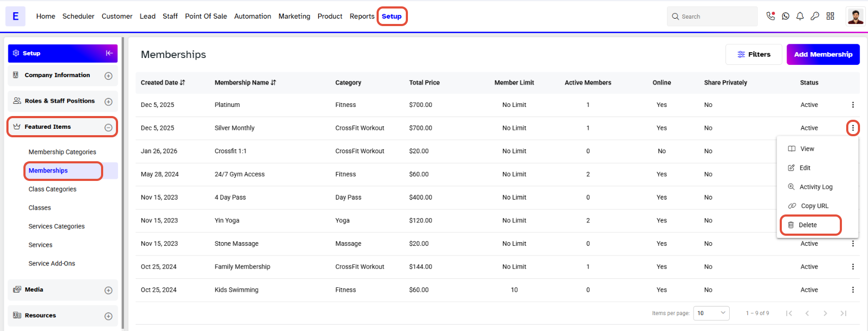This screenshot has width=868, height=331.
Task: Collapse Featured Items section
Action: point(108,127)
